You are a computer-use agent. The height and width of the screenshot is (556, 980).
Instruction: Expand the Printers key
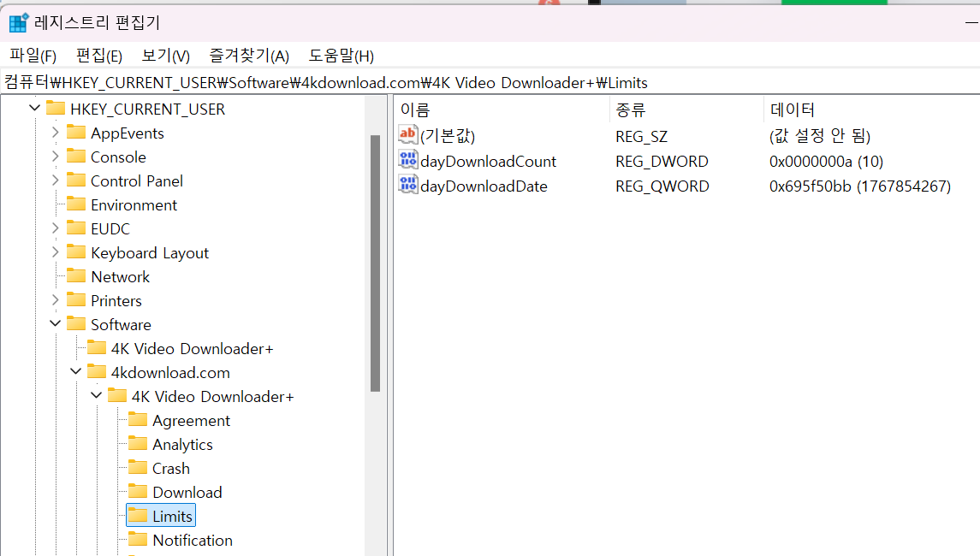click(x=55, y=300)
